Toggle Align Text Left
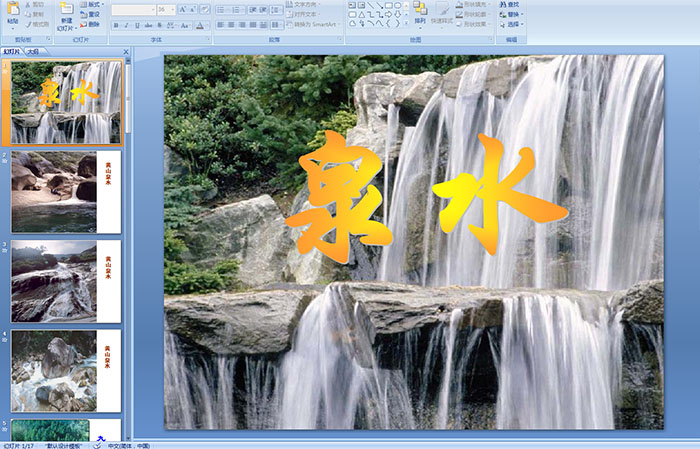The image size is (700, 449). (x=221, y=25)
